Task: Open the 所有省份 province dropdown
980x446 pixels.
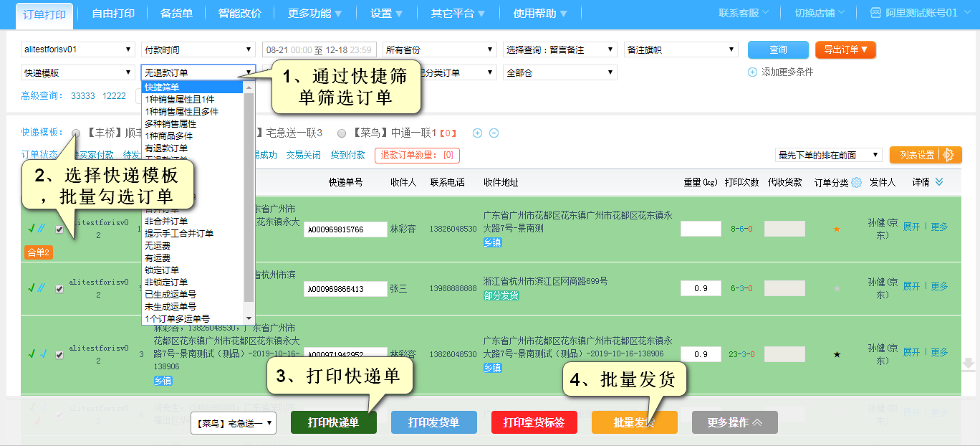Action: (x=439, y=50)
